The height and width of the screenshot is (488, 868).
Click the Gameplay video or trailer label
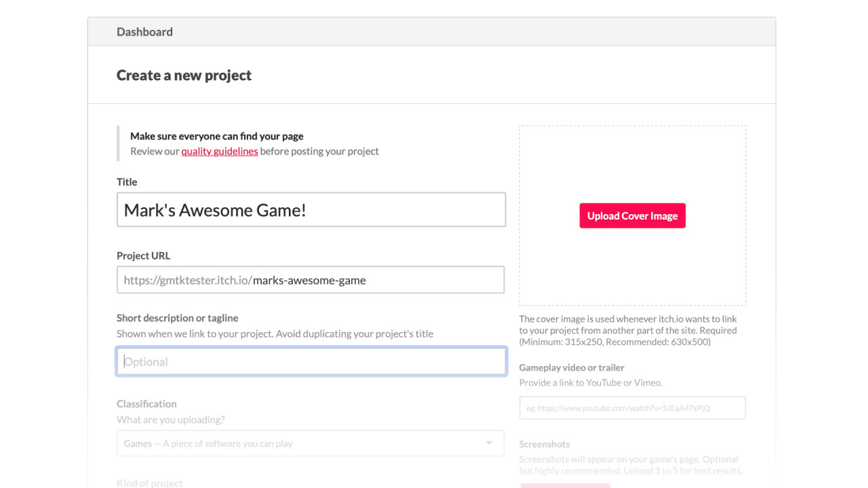click(572, 367)
